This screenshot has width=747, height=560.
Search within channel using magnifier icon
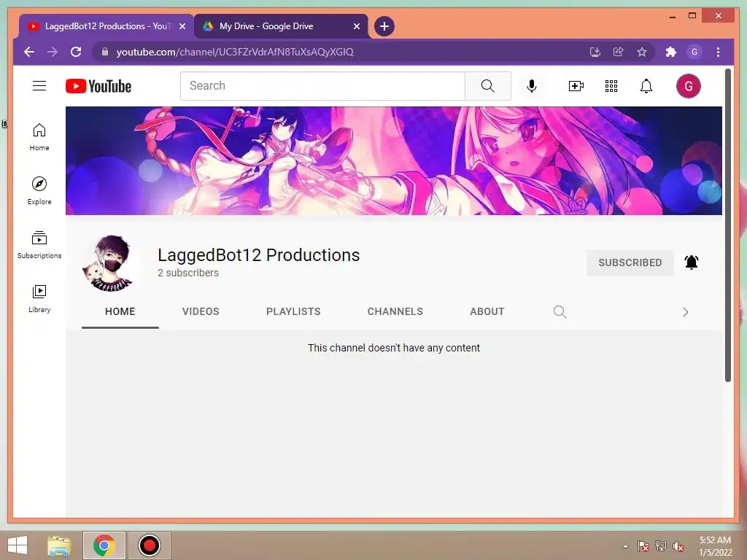pyautogui.click(x=560, y=312)
